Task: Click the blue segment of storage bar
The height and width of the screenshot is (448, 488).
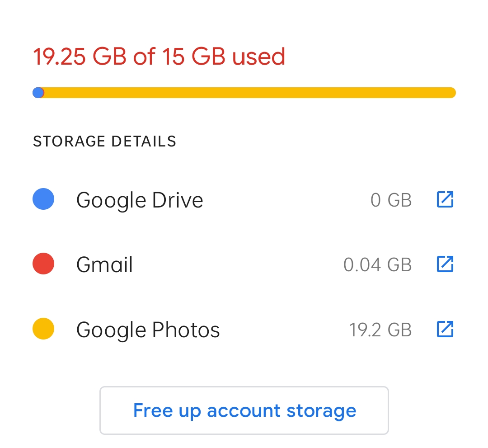Action: tap(38, 93)
